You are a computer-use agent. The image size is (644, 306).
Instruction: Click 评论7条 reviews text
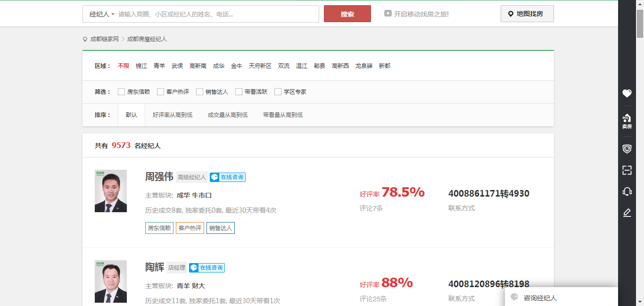pos(372,208)
